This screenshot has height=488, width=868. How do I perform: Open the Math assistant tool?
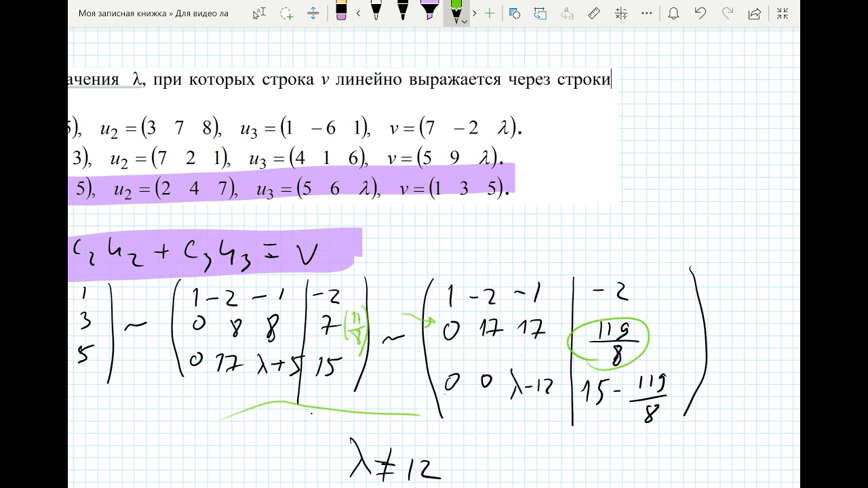[620, 13]
